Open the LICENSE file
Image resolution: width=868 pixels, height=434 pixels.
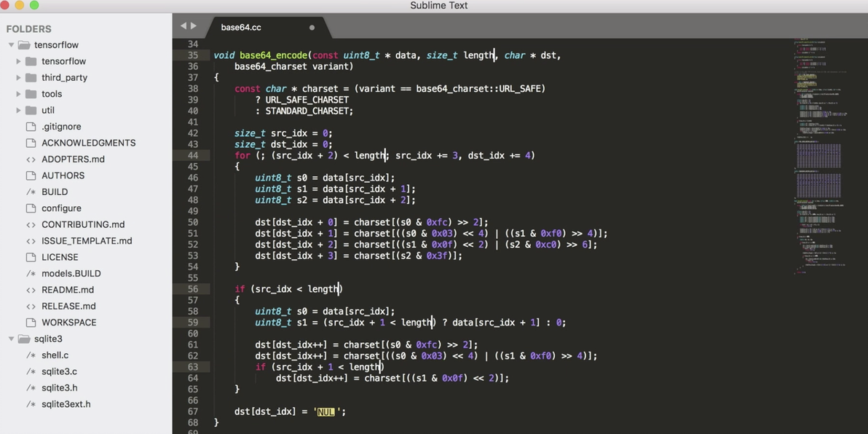click(x=60, y=257)
